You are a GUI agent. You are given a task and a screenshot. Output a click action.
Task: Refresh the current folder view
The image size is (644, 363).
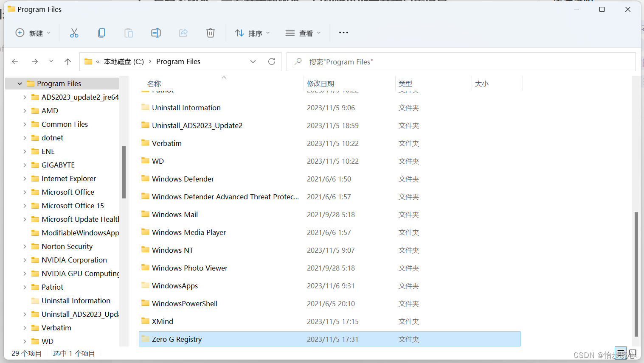[272, 61]
